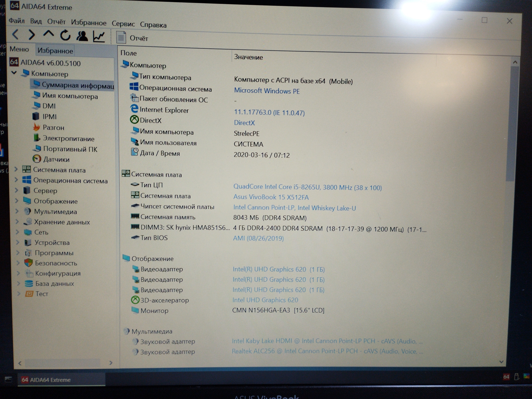Image resolution: width=532 pixels, height=399 pixels.
Task: Click the Internet Explorer version 11.1.17763.0 link
Action: [269, 112]
